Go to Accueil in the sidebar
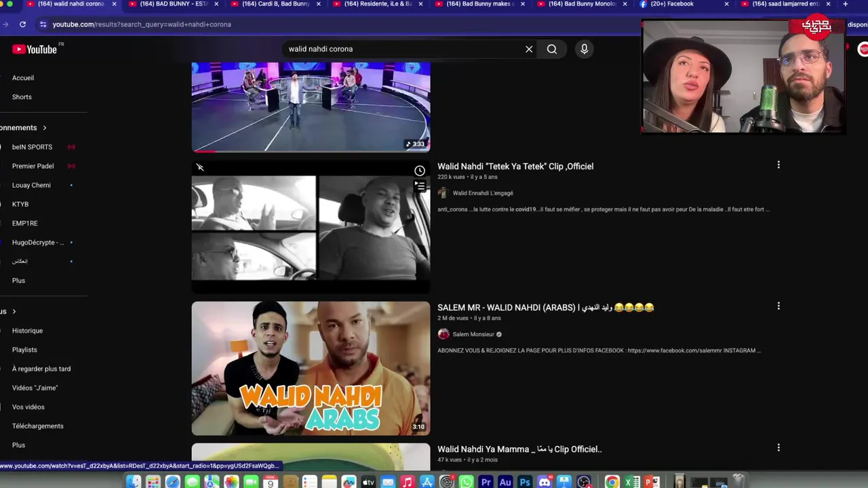This screenshot has width=868, height=488. coord(23,78)
